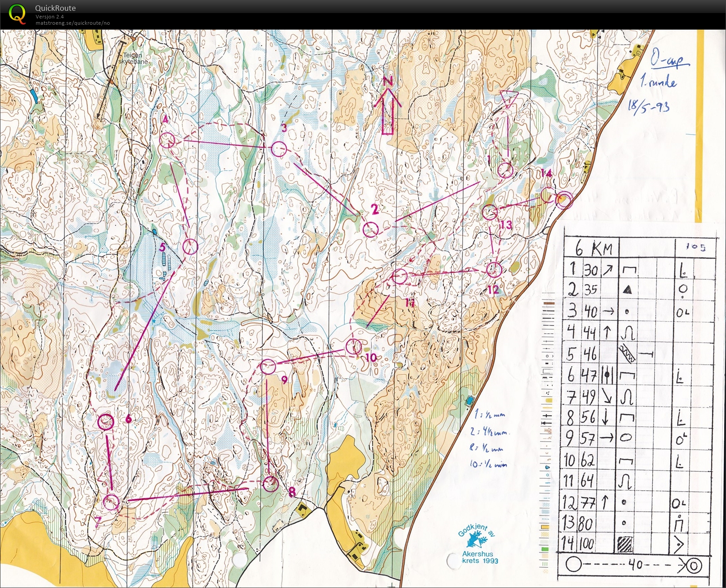The height and width of the screenshot is (588, 726).
Task: Select control circle 5 on the map
Action: coord(190,246)
